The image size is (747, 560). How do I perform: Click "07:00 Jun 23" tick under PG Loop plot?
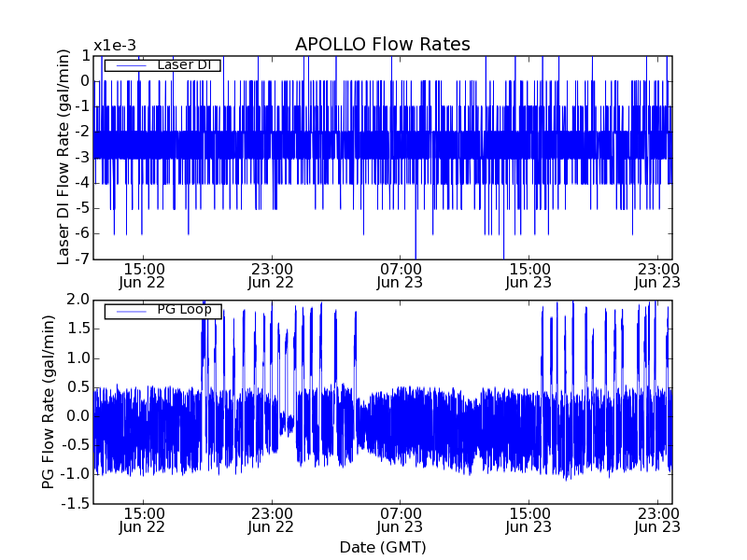pos(400,521)
